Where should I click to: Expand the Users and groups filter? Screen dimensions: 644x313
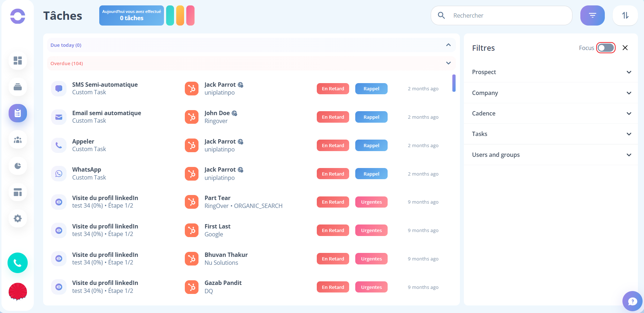click(551, 155)
